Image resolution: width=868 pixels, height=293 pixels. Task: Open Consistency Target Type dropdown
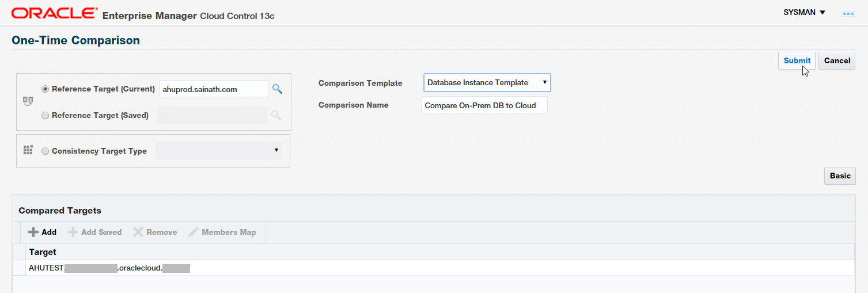coord(219,151)
